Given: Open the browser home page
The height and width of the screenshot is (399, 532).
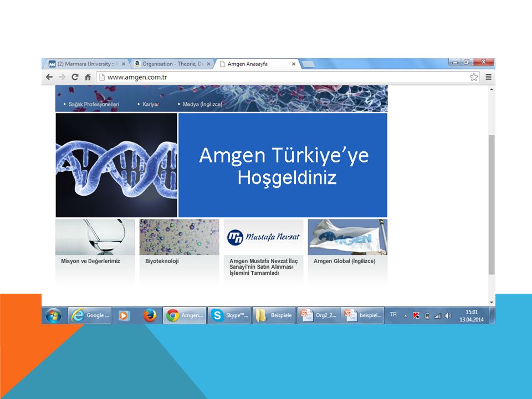Looking at the screenshot, I should pyautogui.click(x=88, y=77).
